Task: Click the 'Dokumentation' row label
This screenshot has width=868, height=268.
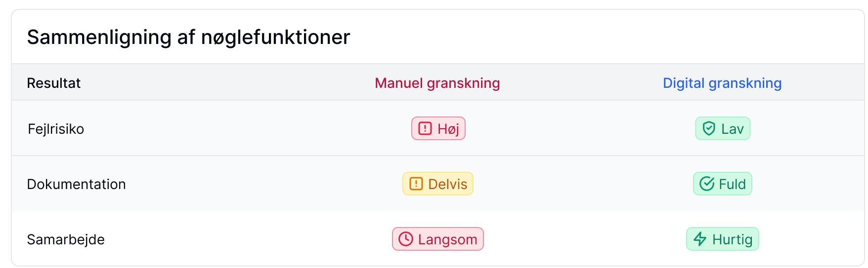Action: pos(76,185)
